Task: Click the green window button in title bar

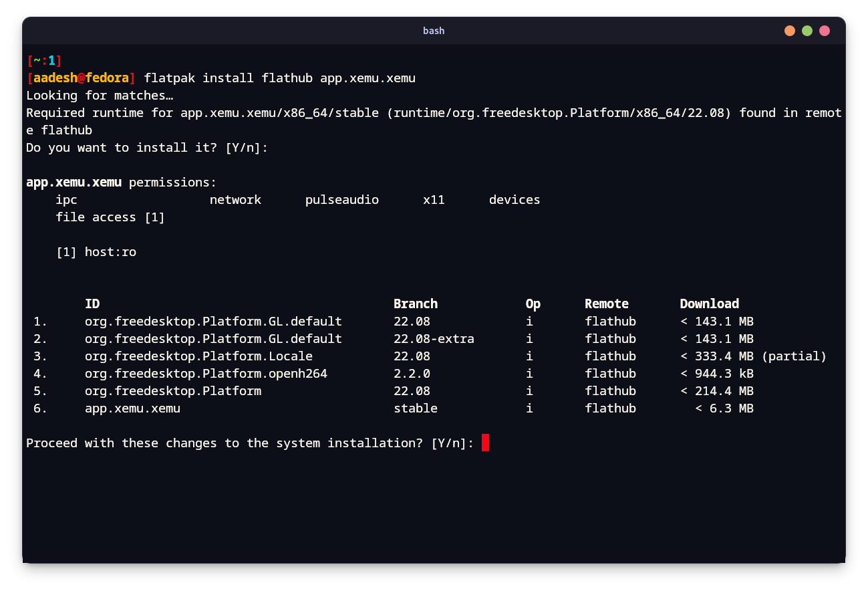Action: [x=807, y=31]
